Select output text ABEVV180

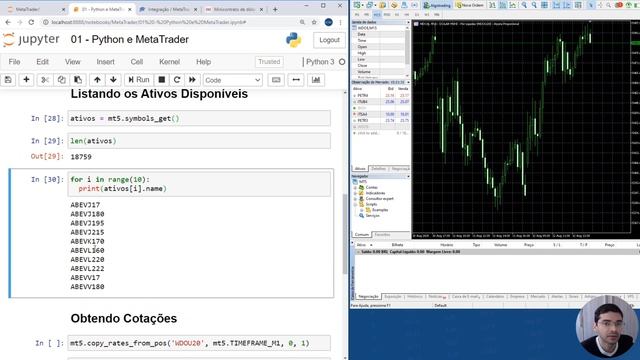pyautogui.click(x=87, y=287)
